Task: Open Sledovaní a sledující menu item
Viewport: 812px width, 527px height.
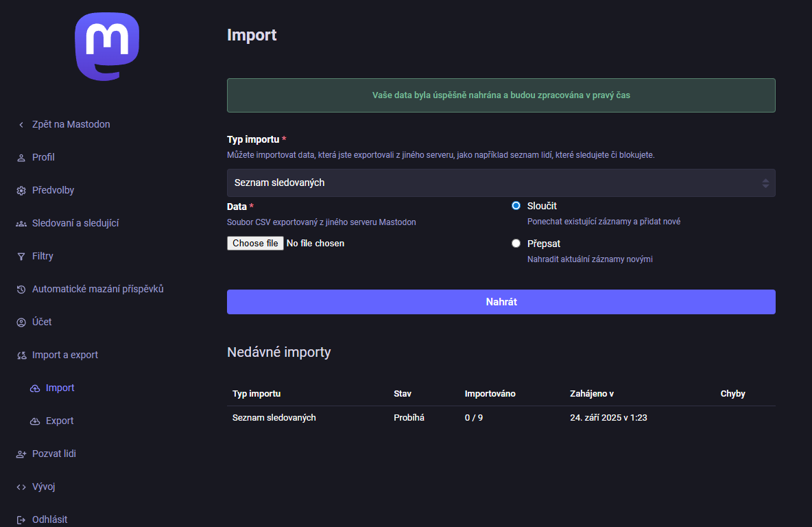Action: 75,224
